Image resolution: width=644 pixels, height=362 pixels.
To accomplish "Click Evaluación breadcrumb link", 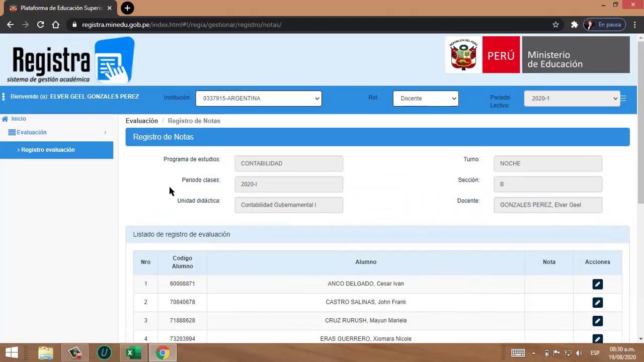I will click(x=142, y=121).
